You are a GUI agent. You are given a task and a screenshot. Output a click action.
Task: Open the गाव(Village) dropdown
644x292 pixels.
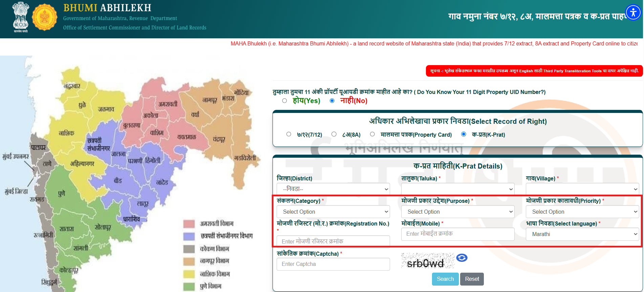(x=582, y=189)
